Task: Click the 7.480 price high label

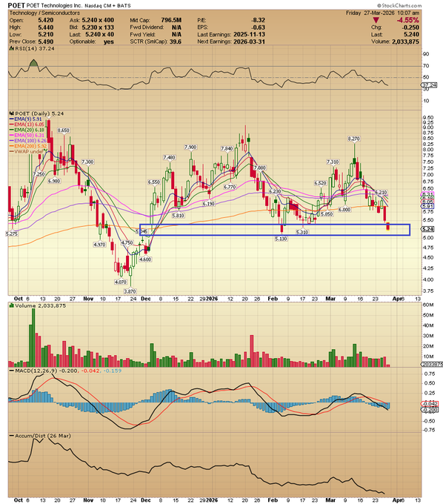Action: (170, 157)
